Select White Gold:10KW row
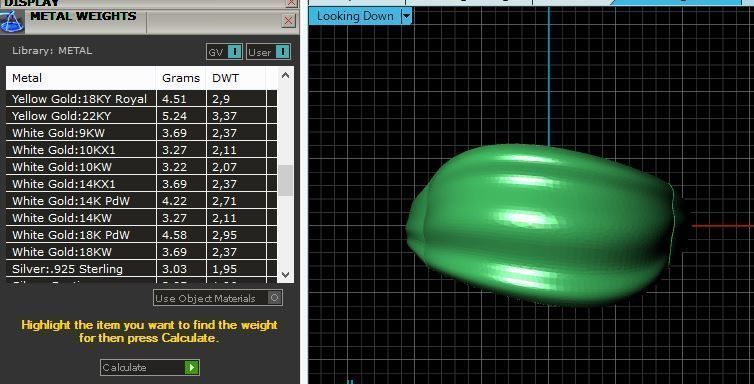Viewport: 754px width, 384px height. point(141,167)
